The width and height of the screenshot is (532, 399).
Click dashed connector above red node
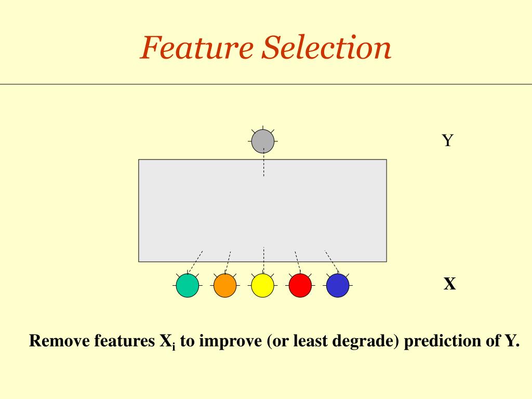pos(298,262)
